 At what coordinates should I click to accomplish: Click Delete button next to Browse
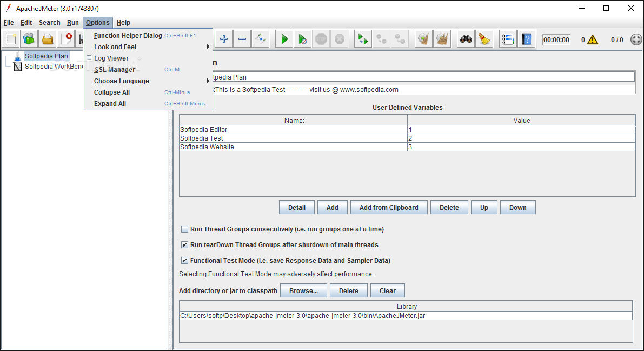point(348,290)
